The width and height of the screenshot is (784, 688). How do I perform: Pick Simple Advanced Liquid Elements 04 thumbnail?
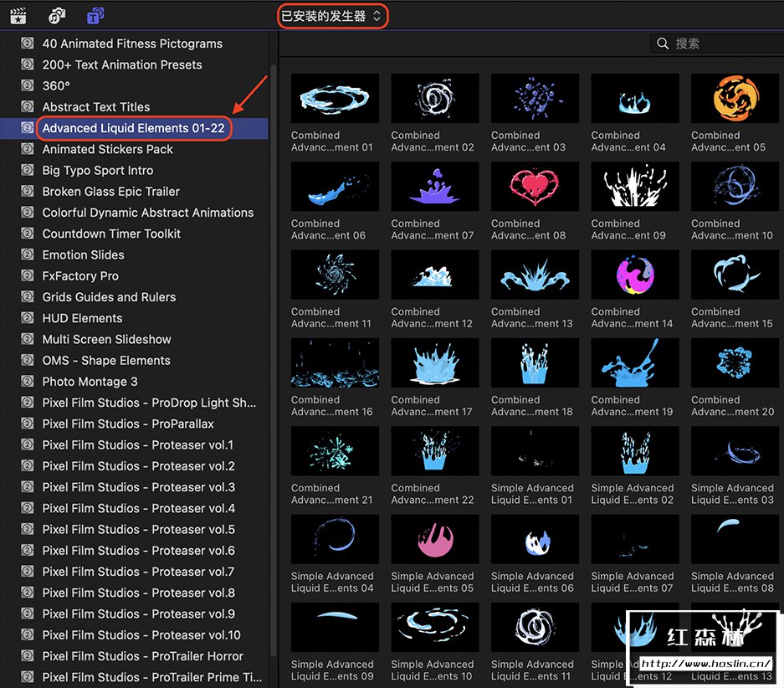point(335,539)
